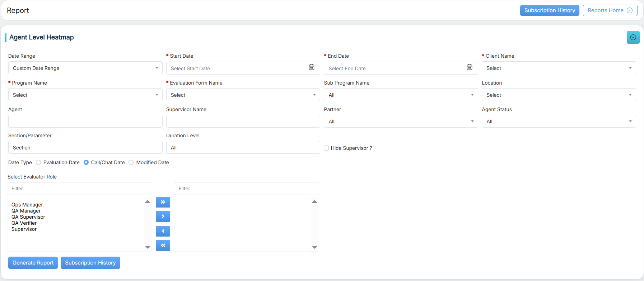Viewport: 644px width, 281px height.
Task: Enable the Hide Supervisor checkbox
Action: [326, 148]
